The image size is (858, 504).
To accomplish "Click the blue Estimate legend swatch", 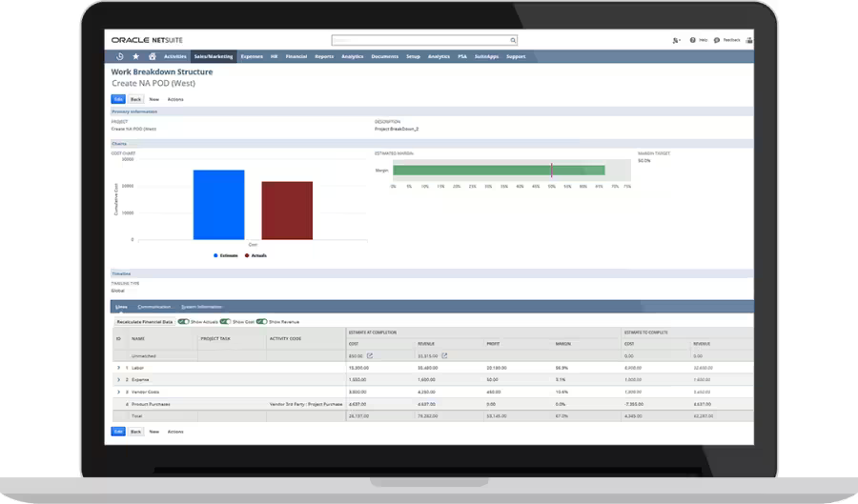I will [216, 255].
